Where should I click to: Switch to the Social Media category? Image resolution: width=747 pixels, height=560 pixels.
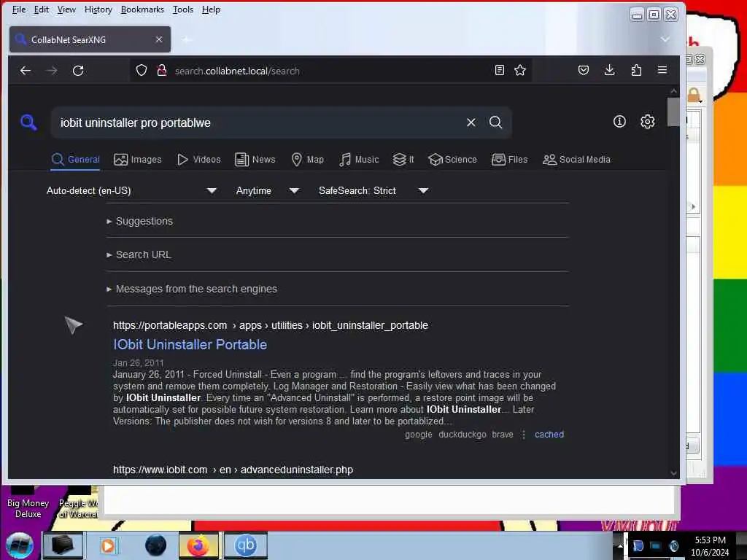point(576,160)
